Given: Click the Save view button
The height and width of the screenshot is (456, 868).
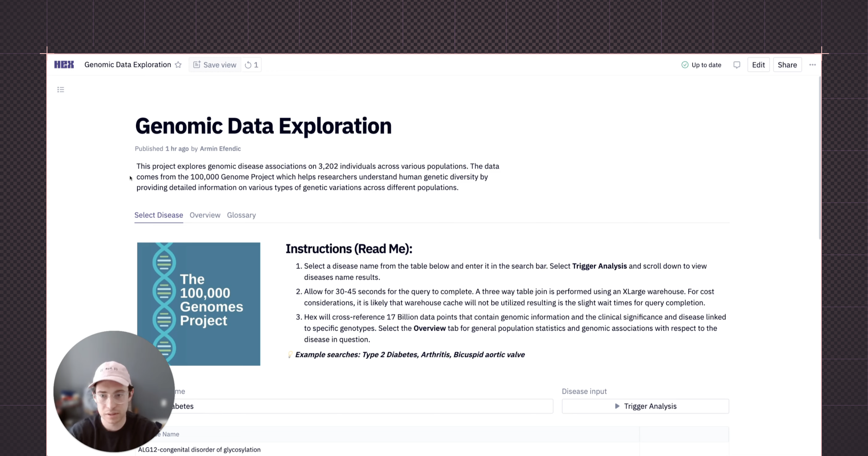Looking at the screenshot, I should pyautogui.click(x=215, y=65).
